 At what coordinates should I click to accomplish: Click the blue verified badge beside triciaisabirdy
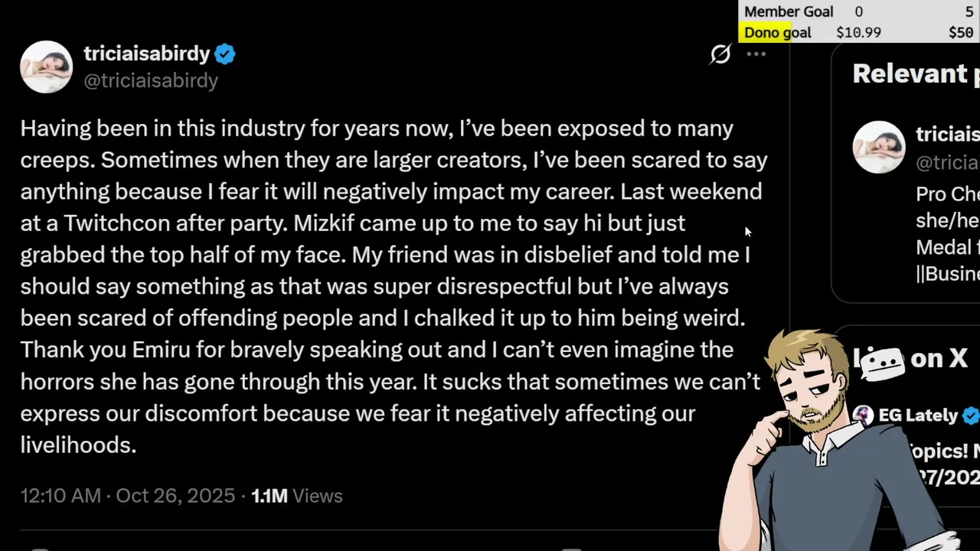pyautogui.click(x=224, y=54)
